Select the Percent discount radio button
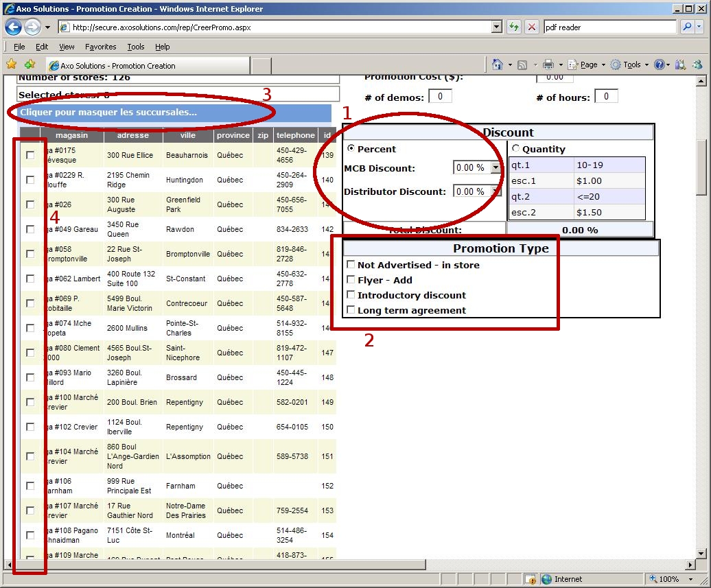Viewport: 711px width, 588px height. [x=351, y=148]
